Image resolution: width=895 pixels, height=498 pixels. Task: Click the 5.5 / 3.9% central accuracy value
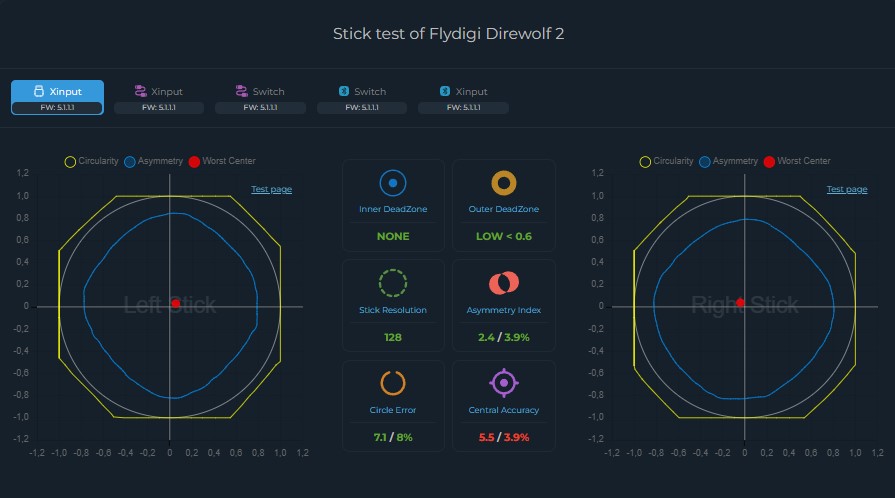pyautogui.click(x=504, y=437)
